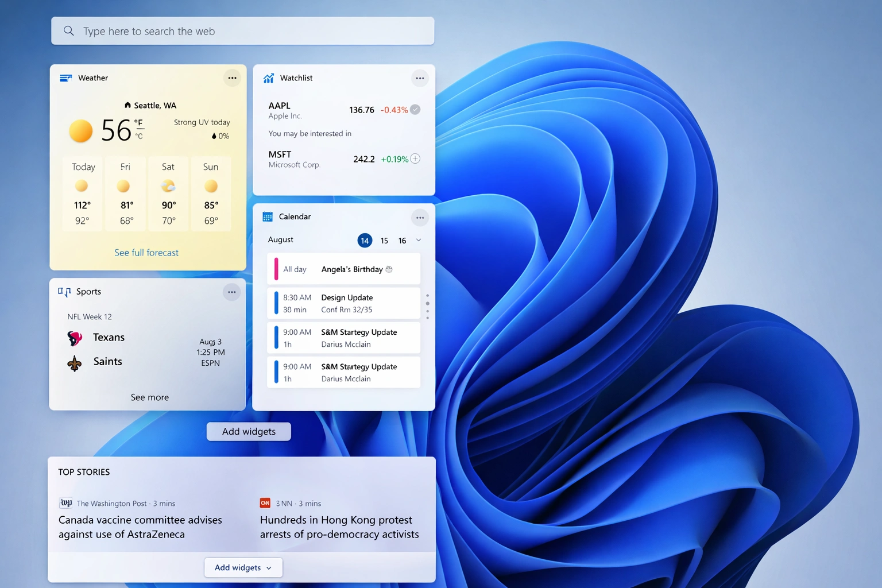Open See full forecast
Image resolution: width=882 pixels, height=588 pixels.
146,253
